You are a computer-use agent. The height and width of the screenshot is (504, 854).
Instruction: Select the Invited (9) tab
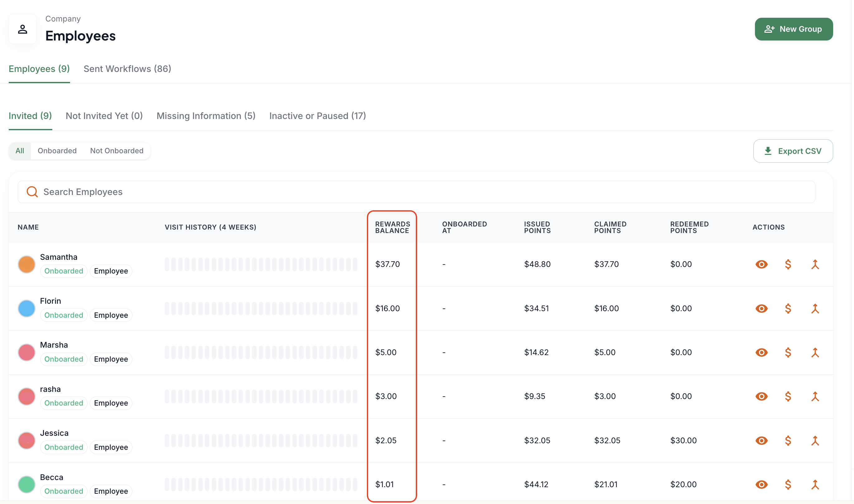pos(30,116)
